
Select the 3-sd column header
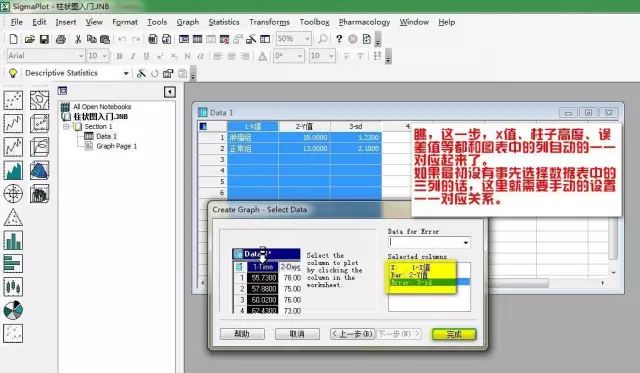tap(356, 127)
